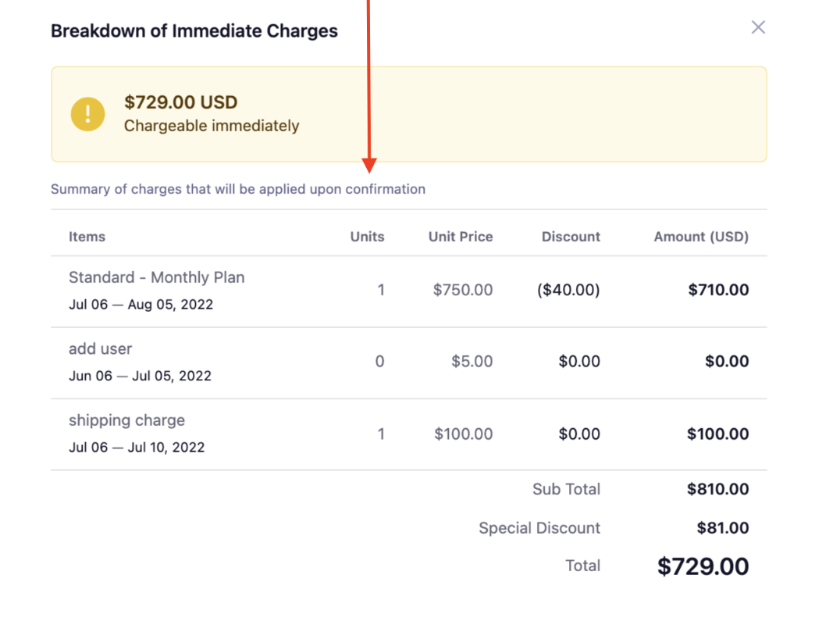Select the $729.00 USD chargeable amount text

[181, 102]
